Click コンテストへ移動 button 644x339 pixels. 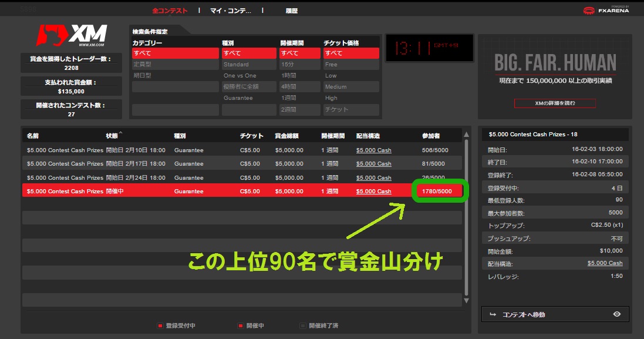tap(555, 314)
